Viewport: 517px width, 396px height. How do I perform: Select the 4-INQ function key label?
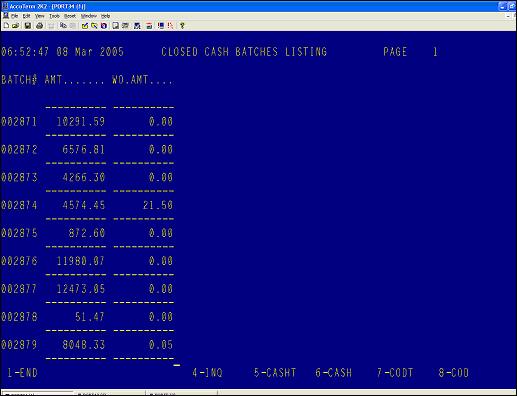(x=207, y=373)
